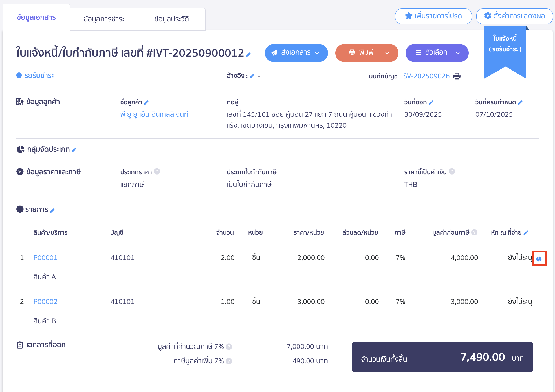
Task: Edit the หัก ณ ที่จ่าย column via pencil
Action: click(x=526, y=232)
